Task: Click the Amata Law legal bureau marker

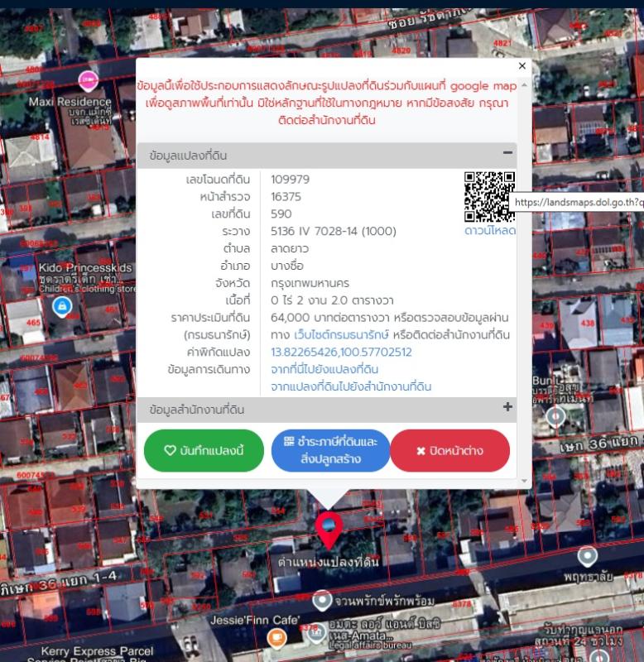Action: (x=316, y=634)
